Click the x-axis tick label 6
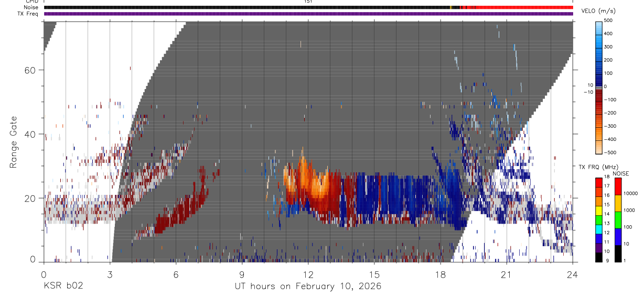644x297 pixels. [x=176, y=274]
